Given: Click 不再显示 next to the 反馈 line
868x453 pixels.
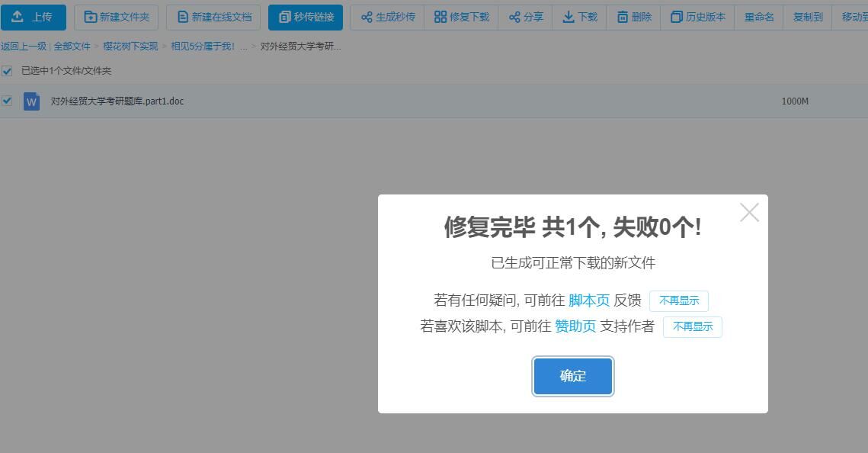Looking at the screenshot, I should click(x=678, y=301).
